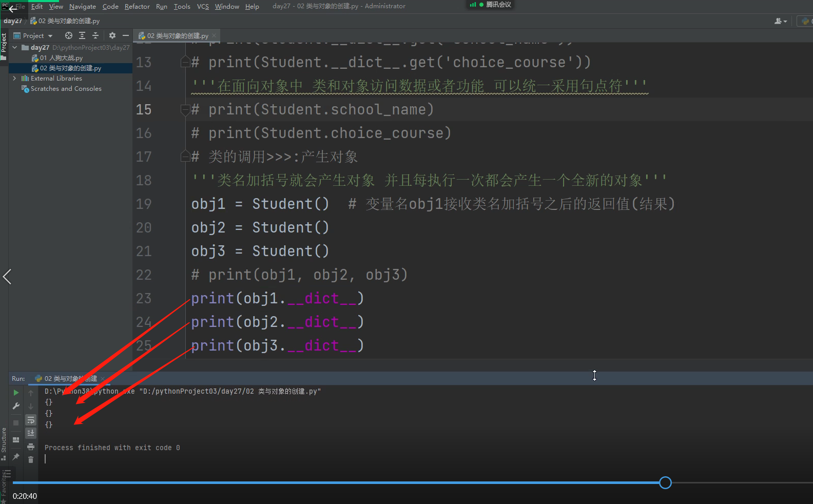813x504 pixels.
Task: Click the Down the Stack Trace arrow
Action: tap(31, 406)
